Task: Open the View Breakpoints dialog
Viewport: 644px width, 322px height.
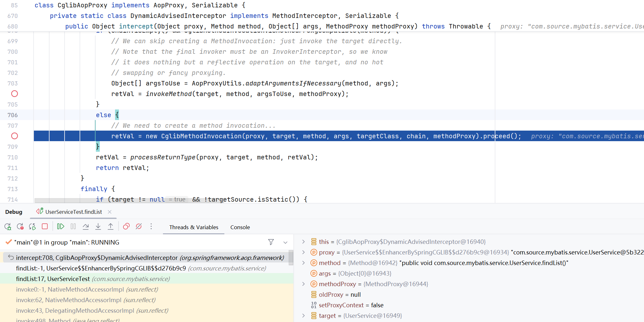Action: 126,227
